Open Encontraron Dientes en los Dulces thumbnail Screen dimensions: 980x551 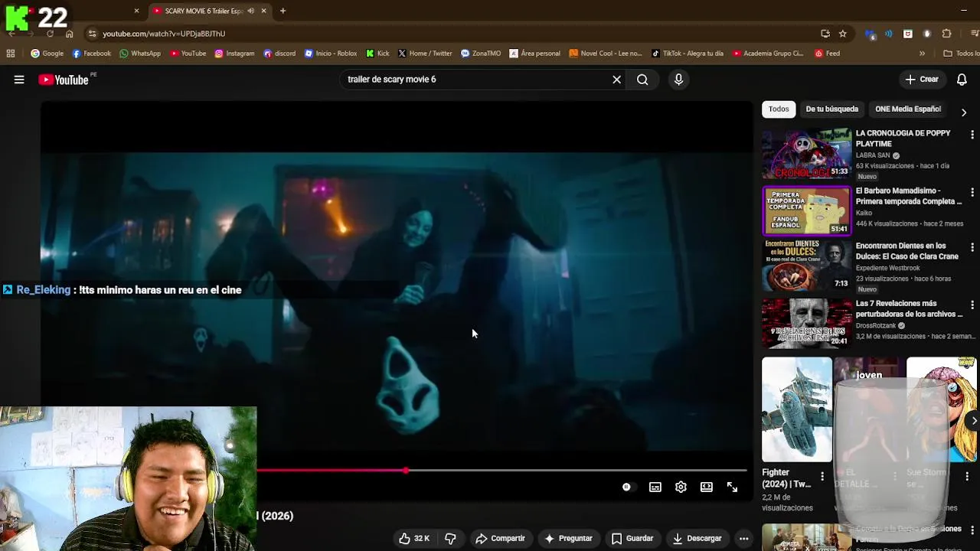[806, 266]
